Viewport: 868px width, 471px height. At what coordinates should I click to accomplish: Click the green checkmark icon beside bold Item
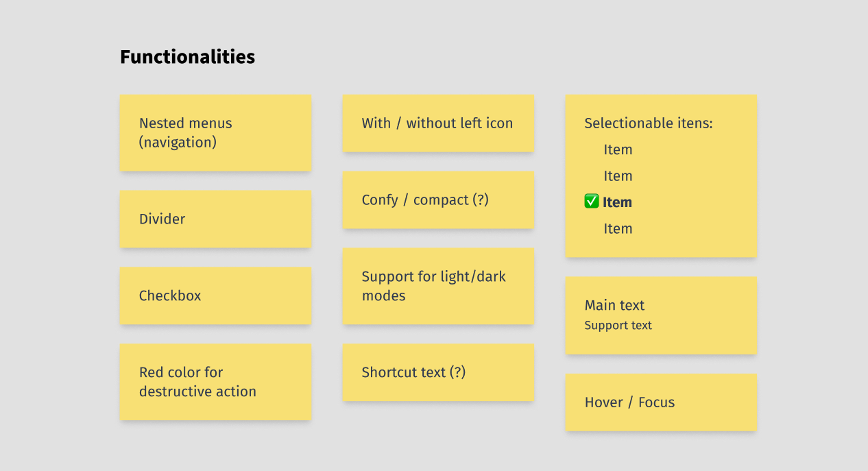(592, 202)
